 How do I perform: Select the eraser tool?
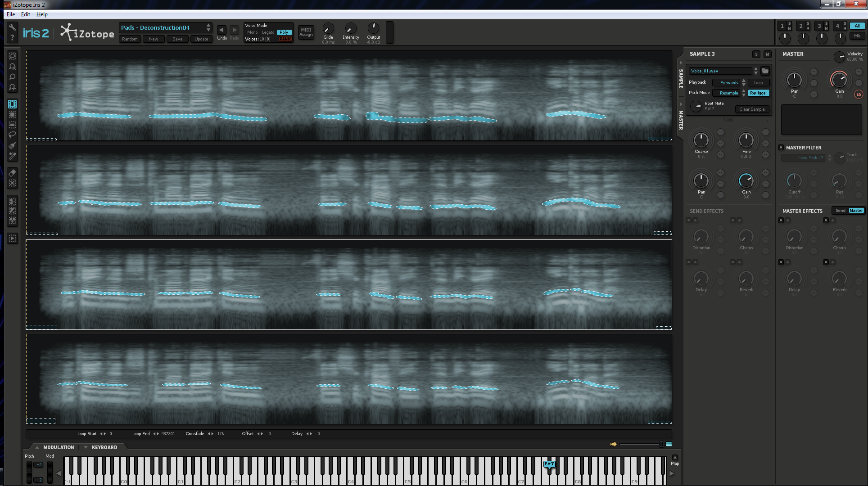coord(13,173)
